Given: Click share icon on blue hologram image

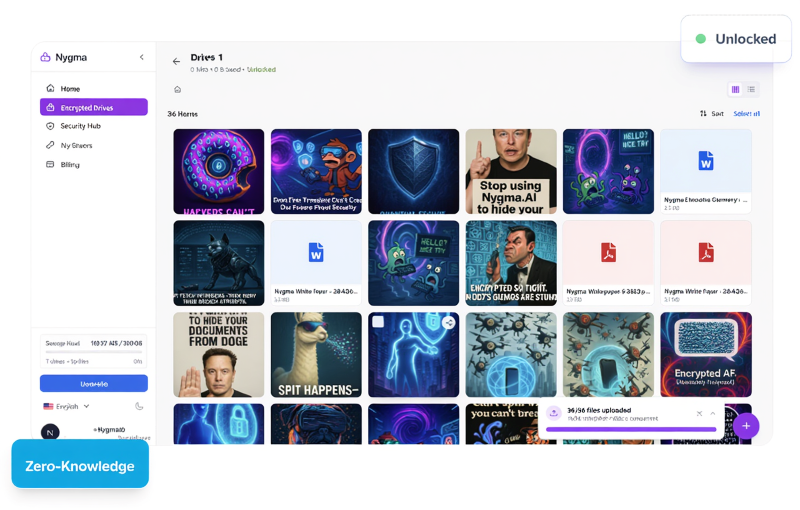Looking at the screenshot, I should coord(448,322).
